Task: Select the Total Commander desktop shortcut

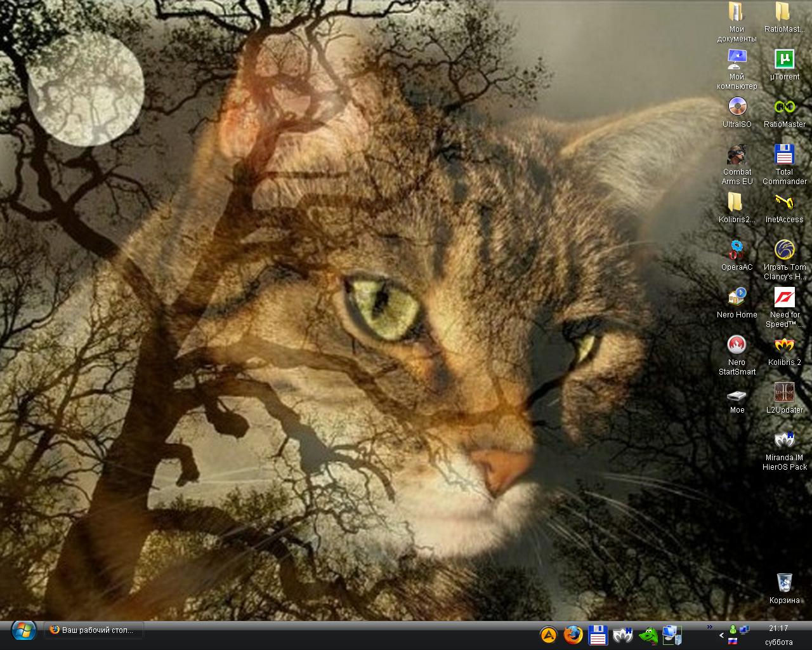Action: point(784,155)
